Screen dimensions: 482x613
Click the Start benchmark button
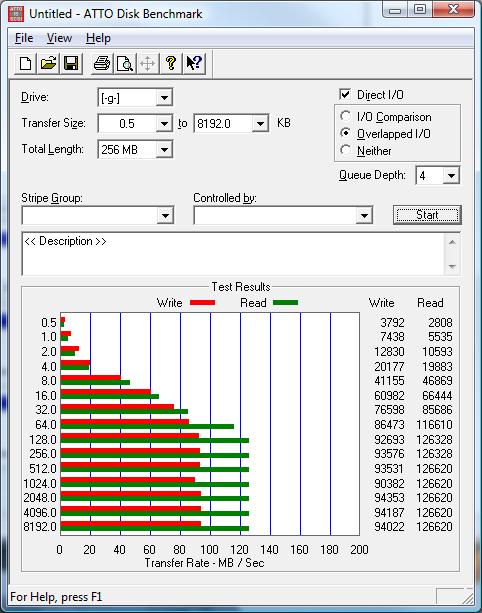tap(427, 215)
